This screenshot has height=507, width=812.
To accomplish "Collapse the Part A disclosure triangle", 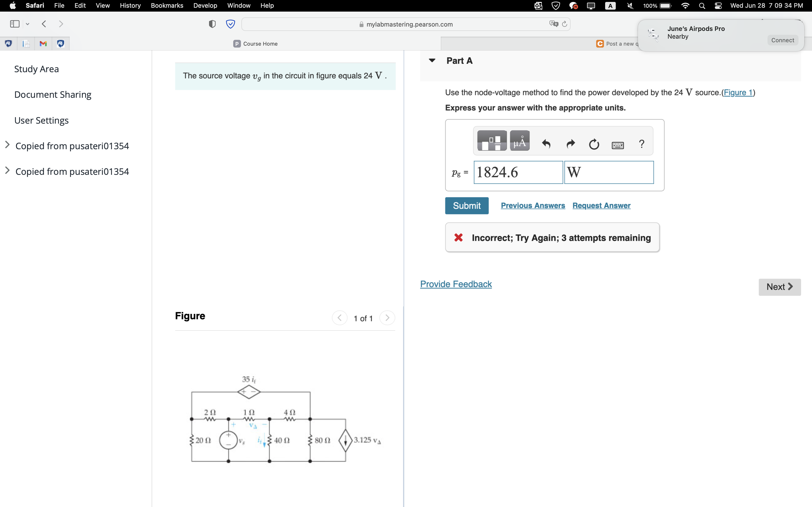I will click(432, 61).
